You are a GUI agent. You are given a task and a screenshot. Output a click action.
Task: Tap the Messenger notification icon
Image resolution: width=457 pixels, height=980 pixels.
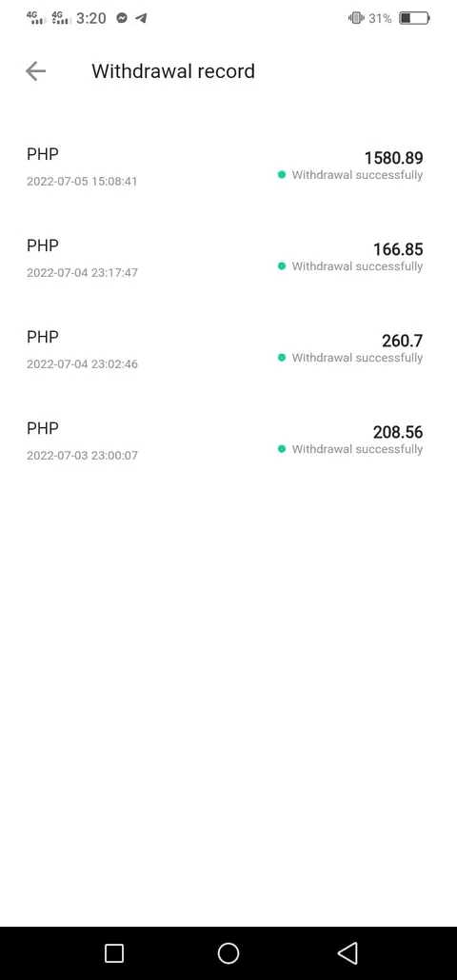(122, 18)
